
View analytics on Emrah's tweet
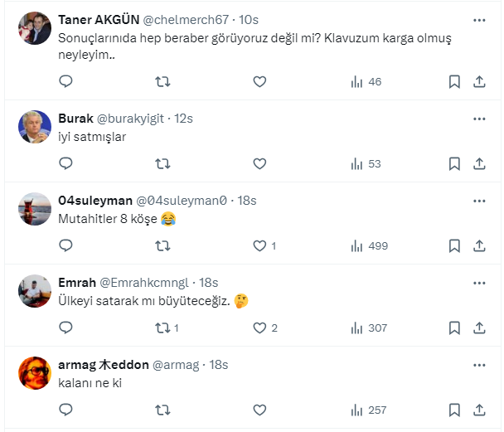click(358, 328)
